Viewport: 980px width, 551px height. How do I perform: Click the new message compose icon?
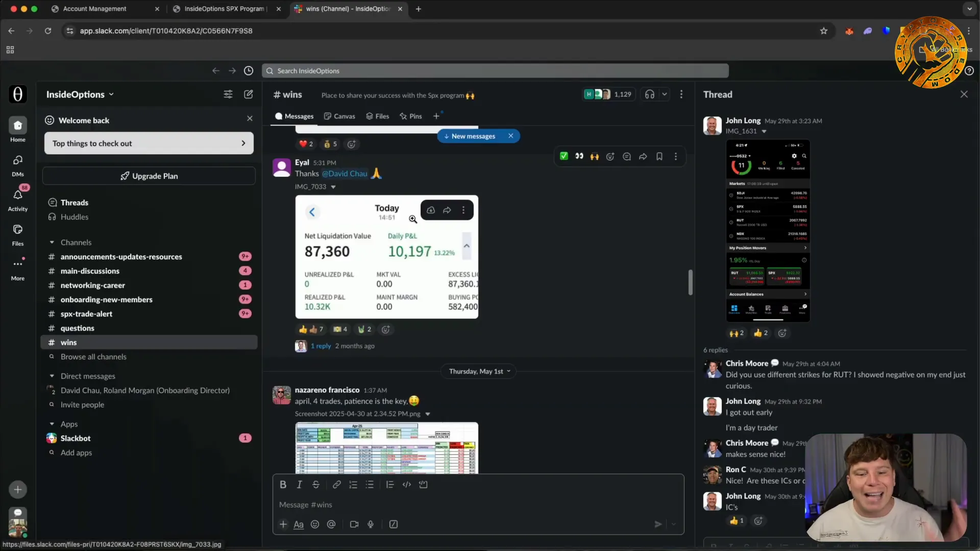click(x=249, y=94)
